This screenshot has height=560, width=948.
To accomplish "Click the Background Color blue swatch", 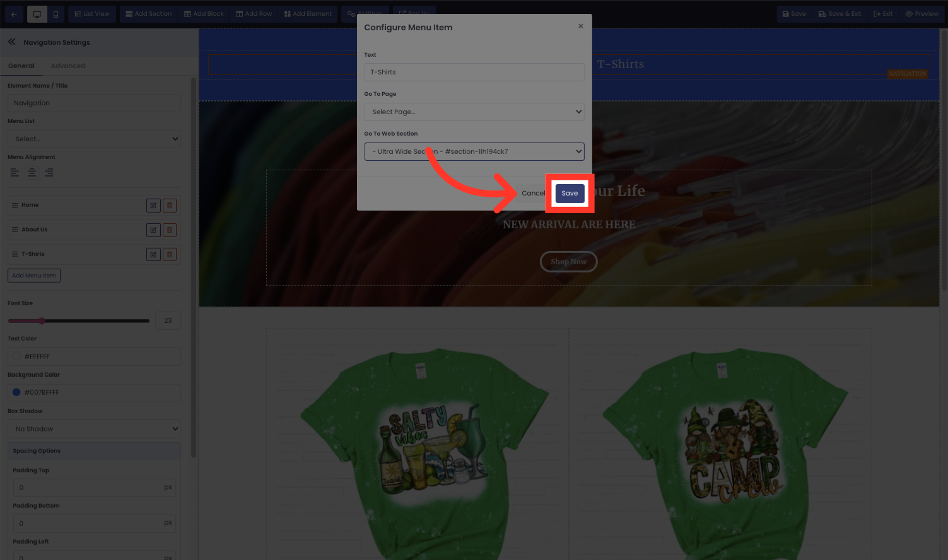I will pyautogui.click(x=16, y=392).
